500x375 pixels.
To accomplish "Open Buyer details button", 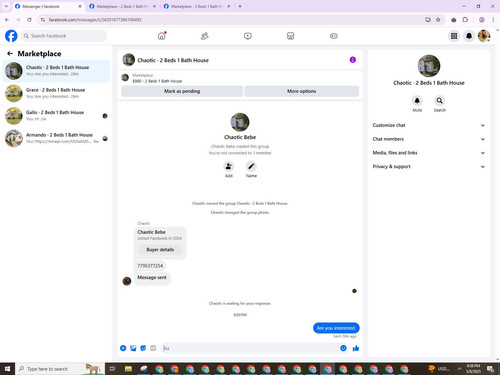I will tap(160, 249).
